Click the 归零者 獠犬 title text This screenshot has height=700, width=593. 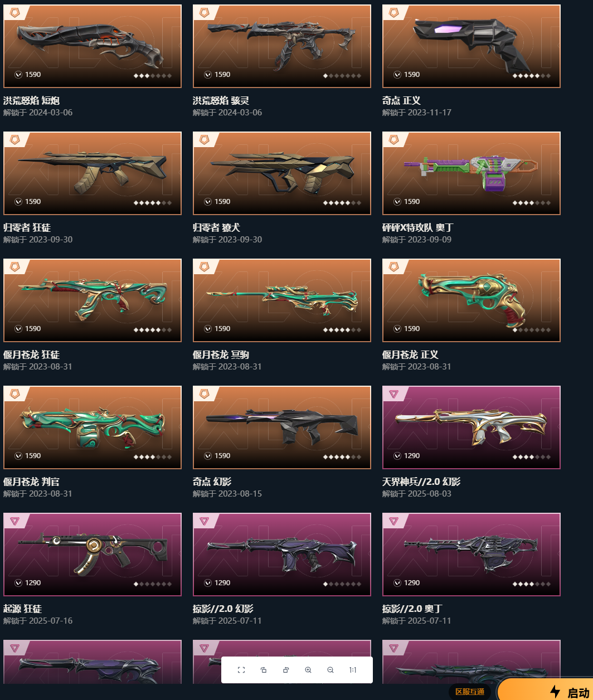pos(217,227)
